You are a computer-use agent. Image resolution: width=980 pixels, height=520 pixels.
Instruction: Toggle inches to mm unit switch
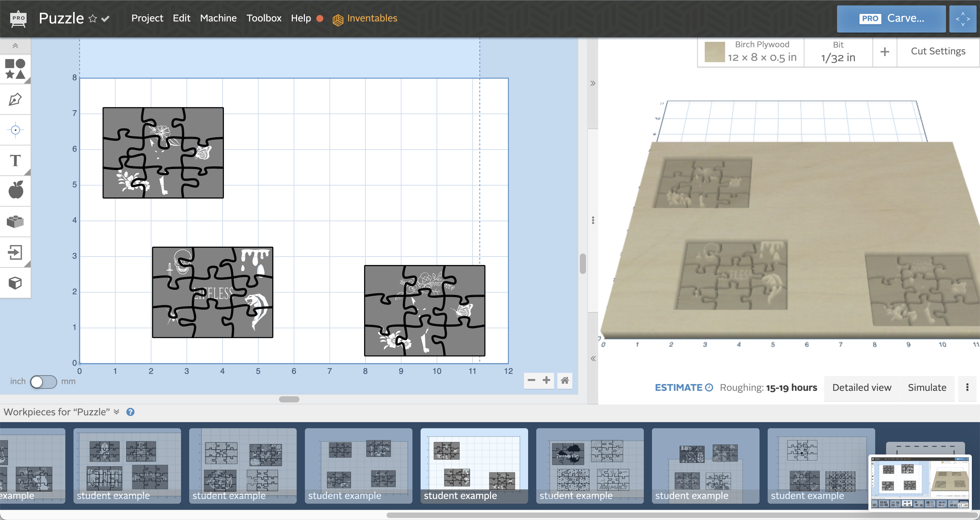point(43,382)
